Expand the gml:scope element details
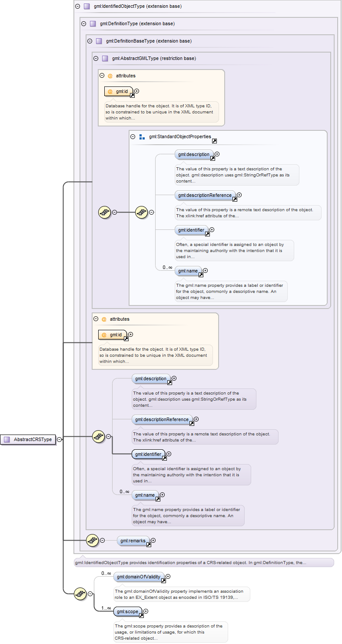Viewport: 342px width, 644px height. click(x=146, y=611)
